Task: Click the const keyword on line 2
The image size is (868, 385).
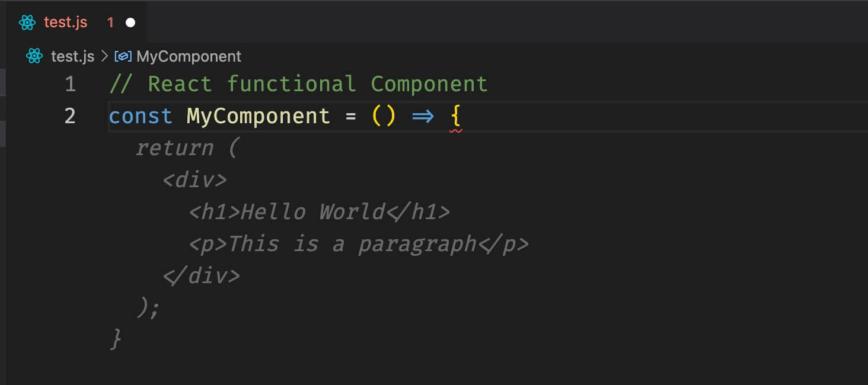Action: click(x=141, y=116)
